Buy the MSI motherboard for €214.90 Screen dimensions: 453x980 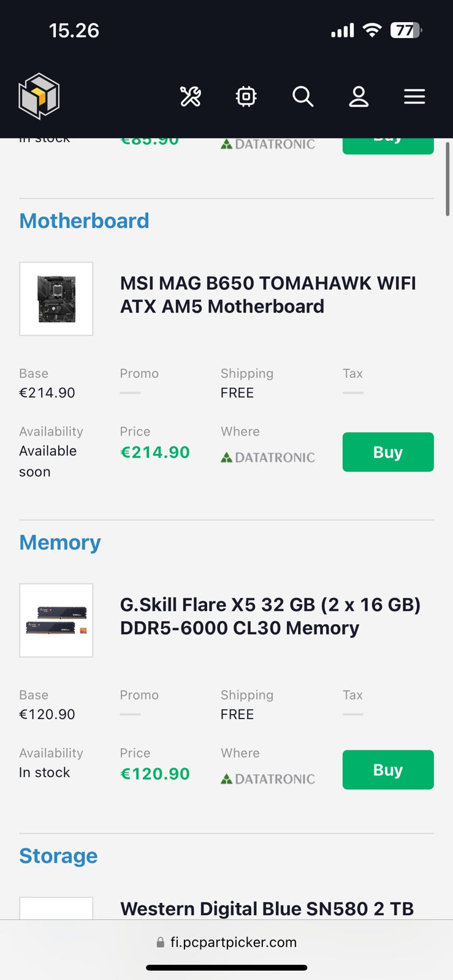tap(388, 452)
